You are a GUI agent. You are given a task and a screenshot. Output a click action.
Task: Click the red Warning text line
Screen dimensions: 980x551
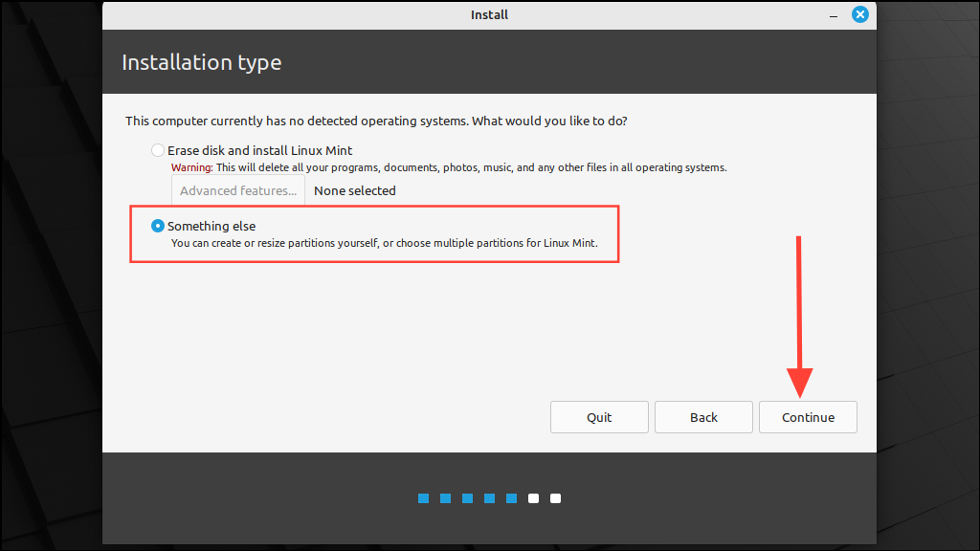click(449, 167)
